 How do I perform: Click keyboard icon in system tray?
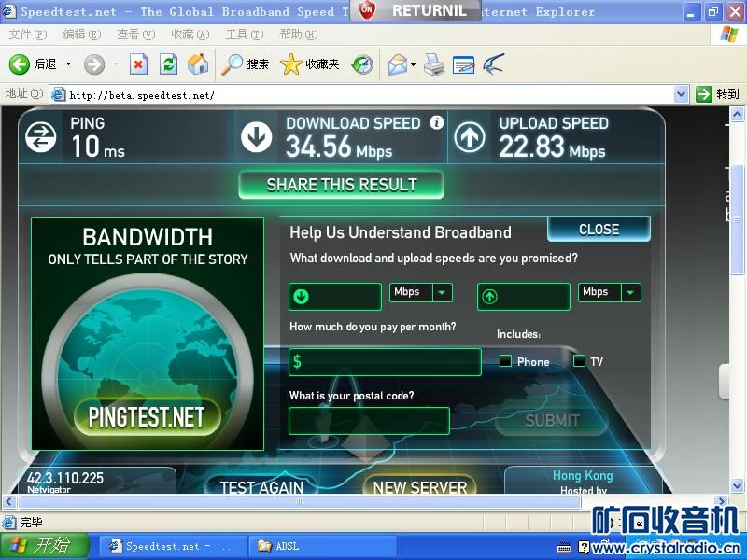click(x=564, y=548)
